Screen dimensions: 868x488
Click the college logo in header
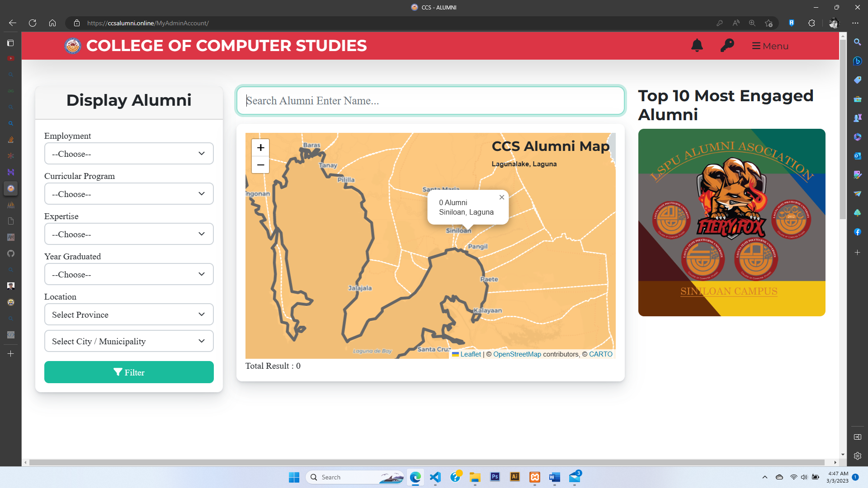[x=72, y=46]
